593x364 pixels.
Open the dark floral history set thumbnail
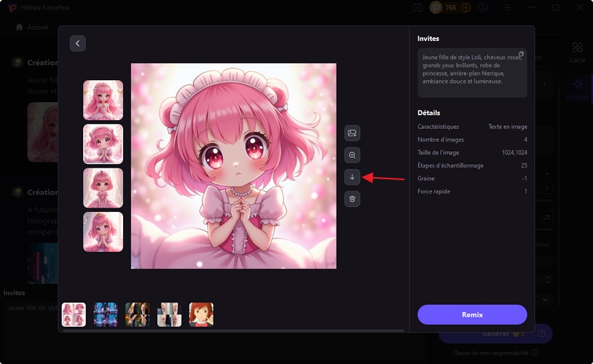(x=137, y=314)
